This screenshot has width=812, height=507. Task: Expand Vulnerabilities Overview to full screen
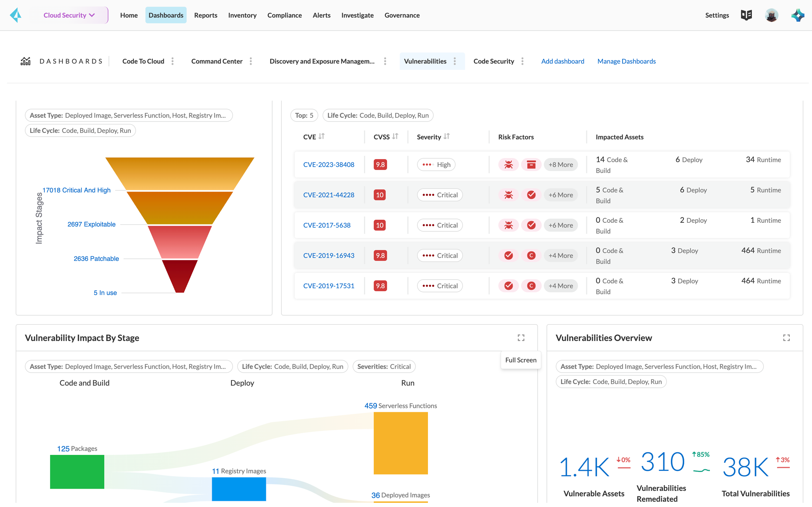[787, 338]
